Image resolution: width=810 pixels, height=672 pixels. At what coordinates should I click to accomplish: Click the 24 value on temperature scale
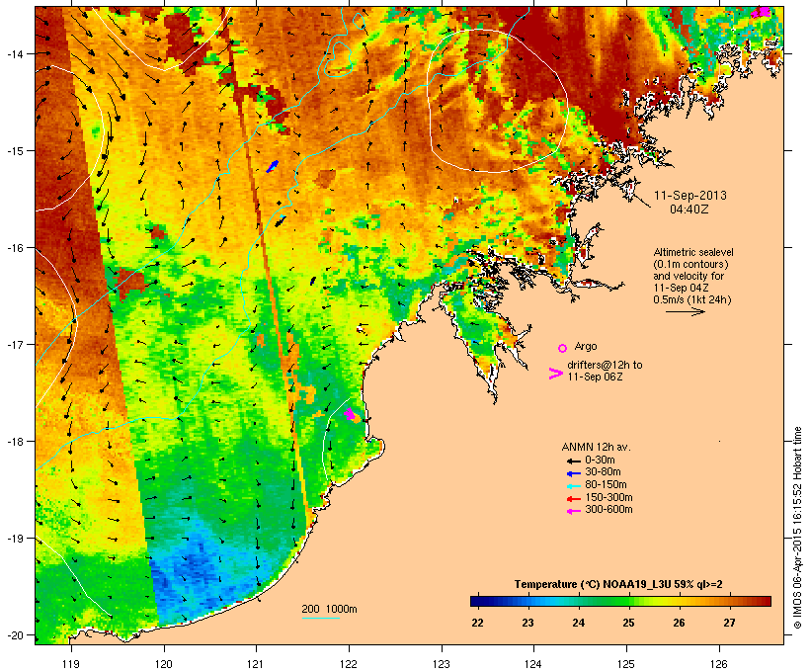(x=578, y=623)
